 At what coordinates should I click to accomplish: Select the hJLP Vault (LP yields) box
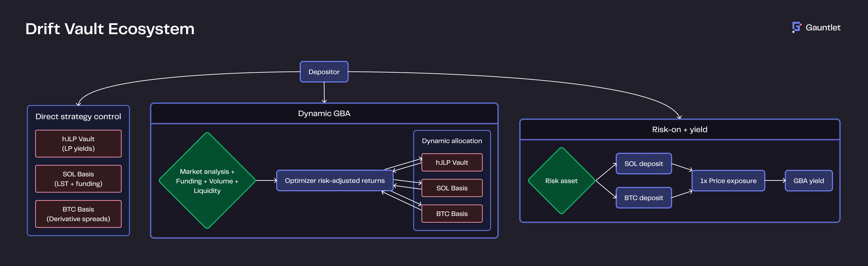78,144
